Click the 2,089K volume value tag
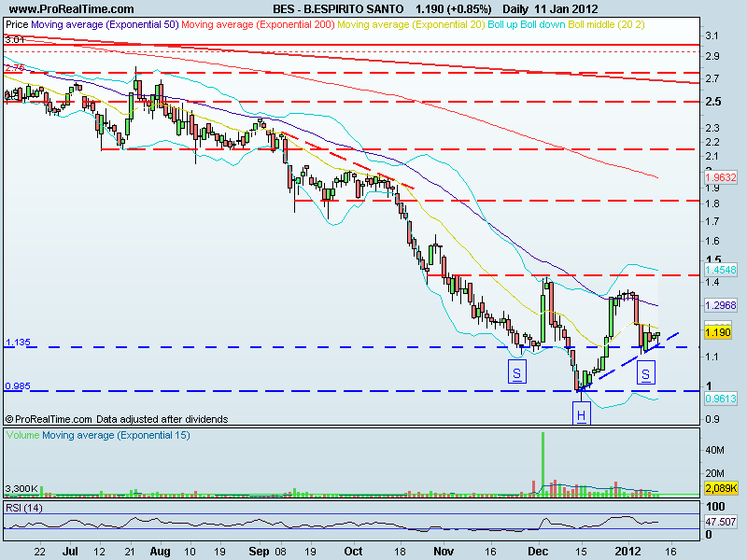This screenshot has height=560, width=747. [x=721, y=488]
